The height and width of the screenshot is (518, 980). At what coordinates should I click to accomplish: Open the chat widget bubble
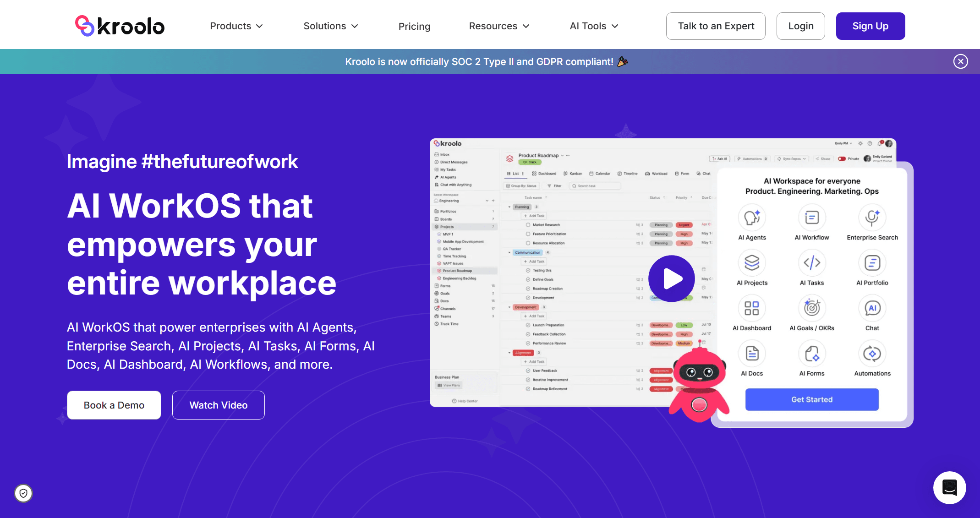[949, 488]
